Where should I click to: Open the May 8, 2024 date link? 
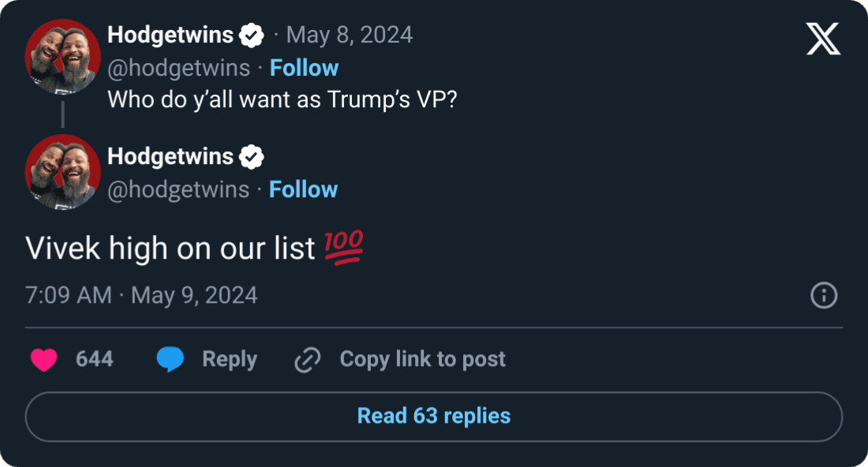[349, 35]
